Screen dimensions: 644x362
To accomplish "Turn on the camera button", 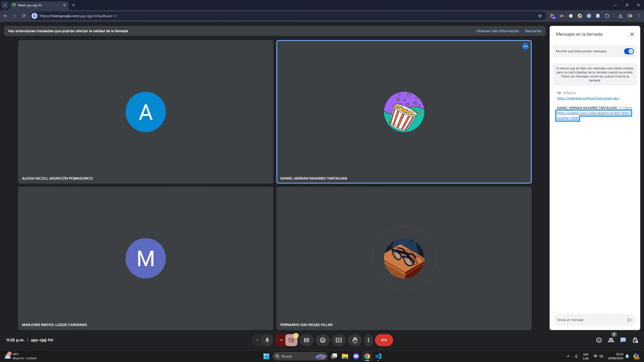I will click(x=291, y=340).
